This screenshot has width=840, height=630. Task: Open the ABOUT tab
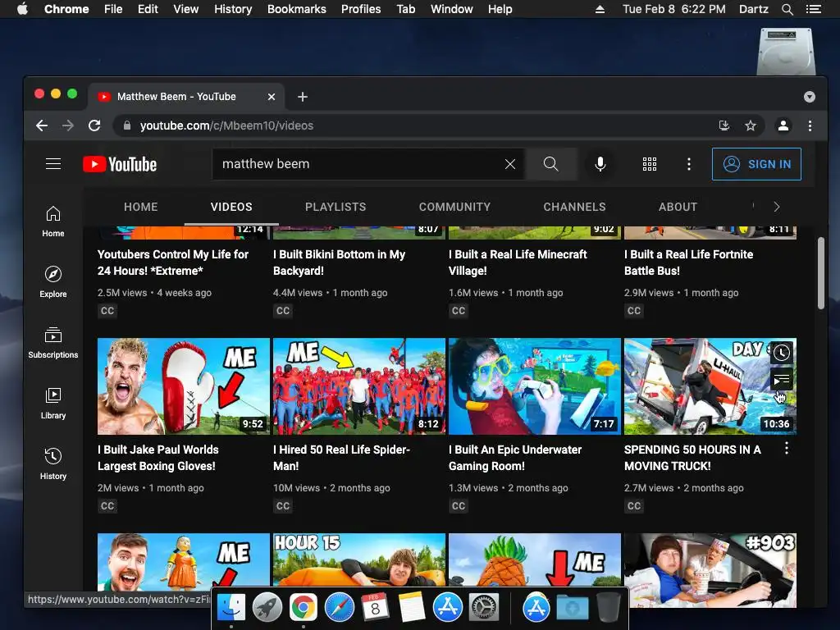[x=678, y=207]
